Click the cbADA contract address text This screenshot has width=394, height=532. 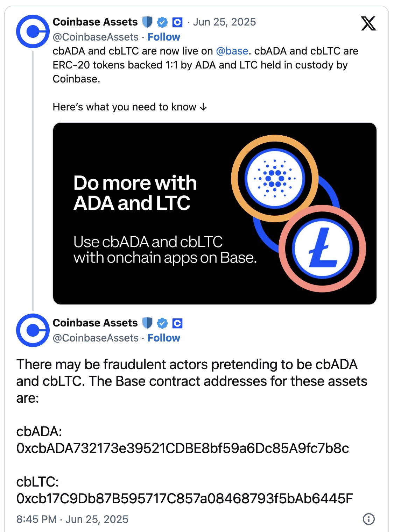(x=183, y=448)
